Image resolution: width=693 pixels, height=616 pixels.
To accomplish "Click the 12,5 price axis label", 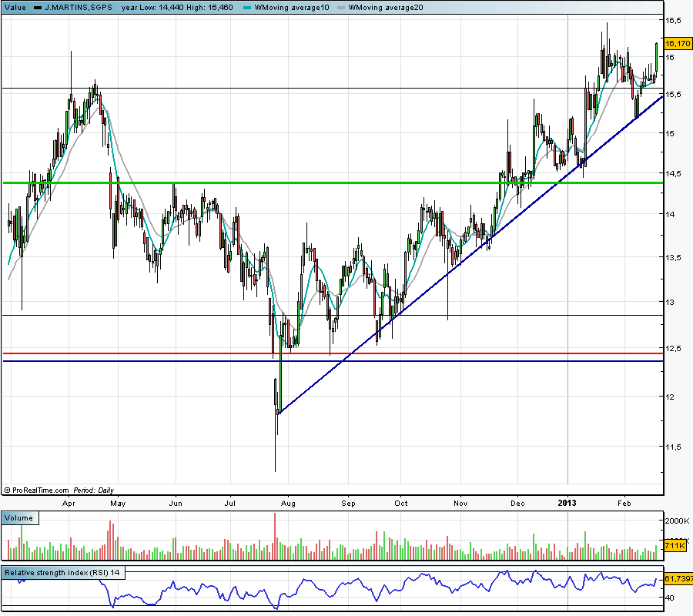I will point(674,349).
